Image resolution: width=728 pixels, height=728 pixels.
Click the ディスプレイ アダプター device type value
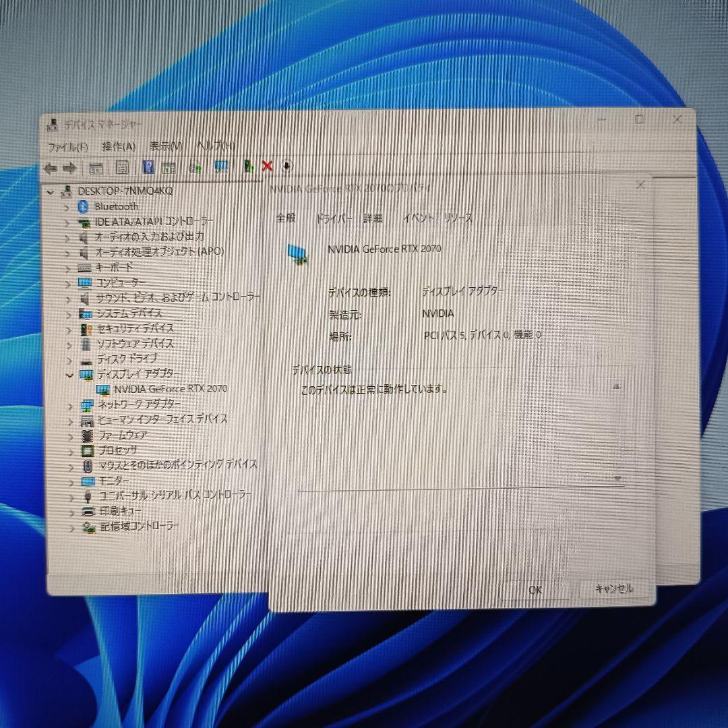click(x=463, y=291)
